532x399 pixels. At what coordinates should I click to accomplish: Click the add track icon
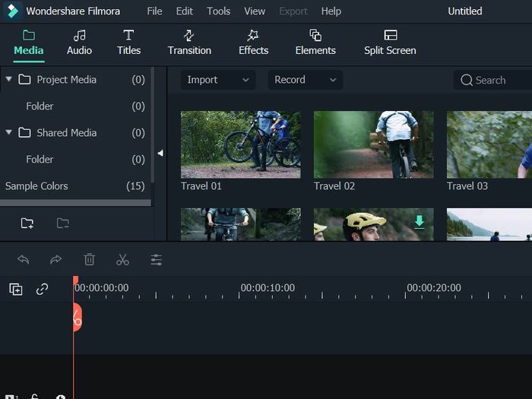pos(16,289)
